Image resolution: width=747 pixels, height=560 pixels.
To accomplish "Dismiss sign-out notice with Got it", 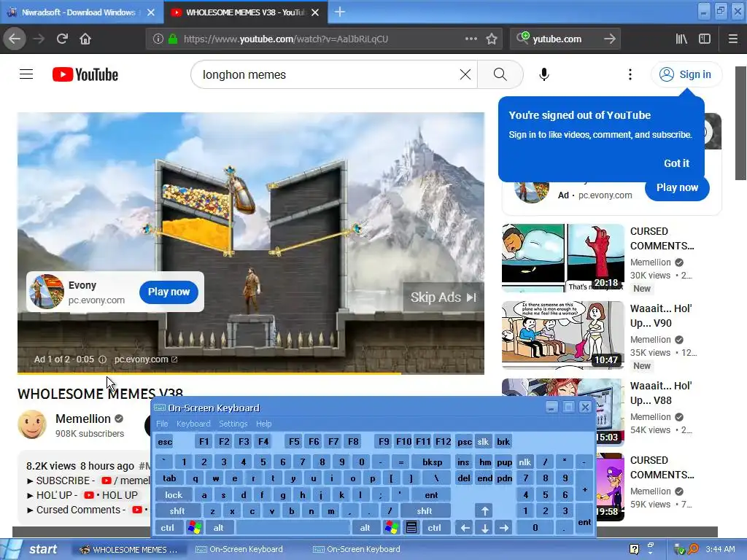I will coord(676,163).
